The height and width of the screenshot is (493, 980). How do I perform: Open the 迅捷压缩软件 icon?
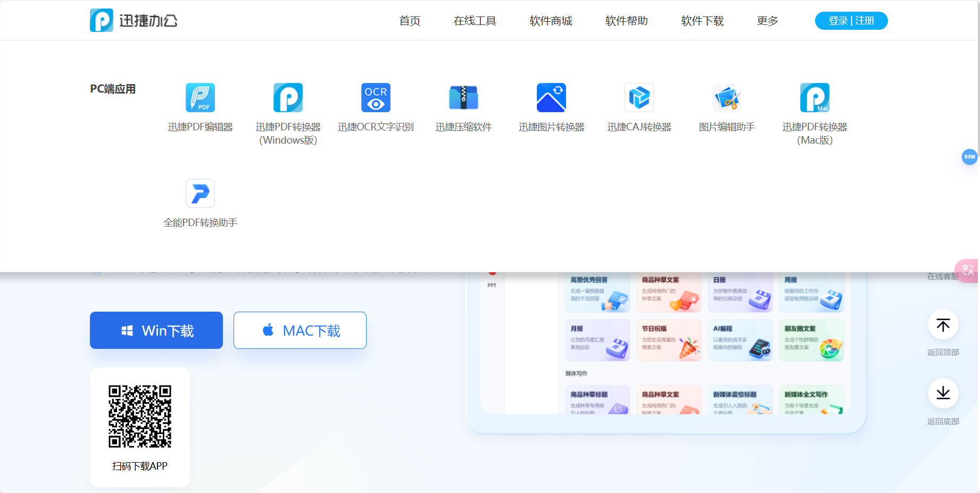click(x=463, y=98)
